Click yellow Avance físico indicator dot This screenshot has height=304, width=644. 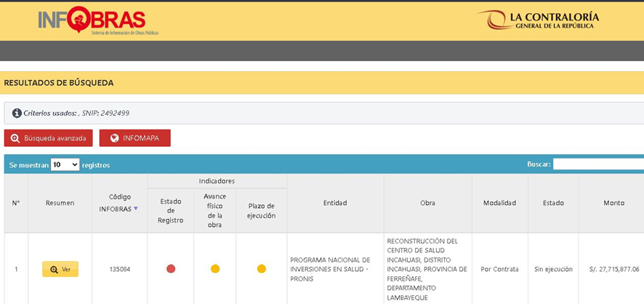(x=215, y=268)
